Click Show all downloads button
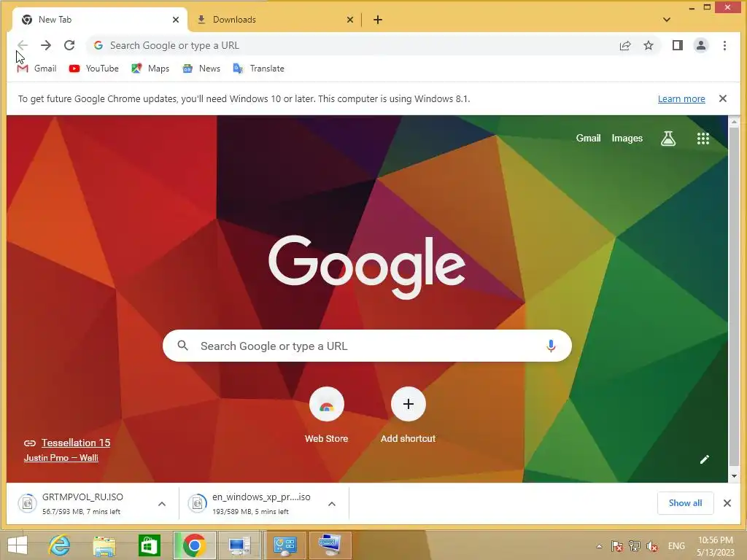 (685, 503)
